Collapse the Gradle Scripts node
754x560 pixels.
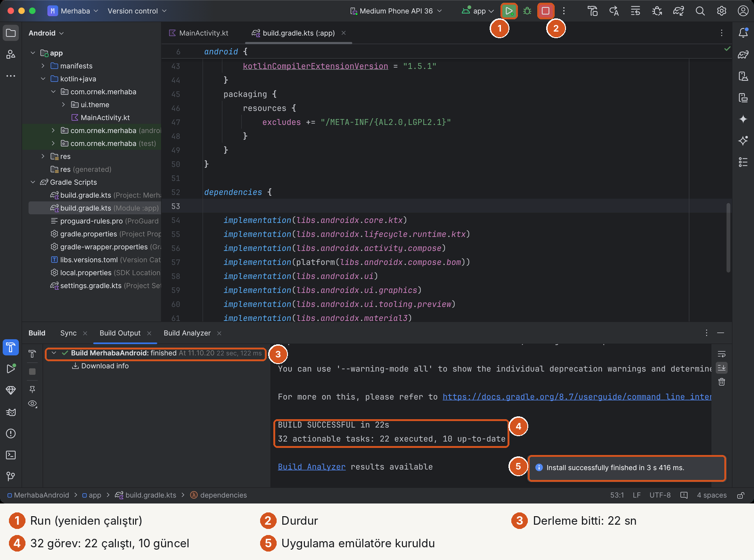tap(33, 182)
